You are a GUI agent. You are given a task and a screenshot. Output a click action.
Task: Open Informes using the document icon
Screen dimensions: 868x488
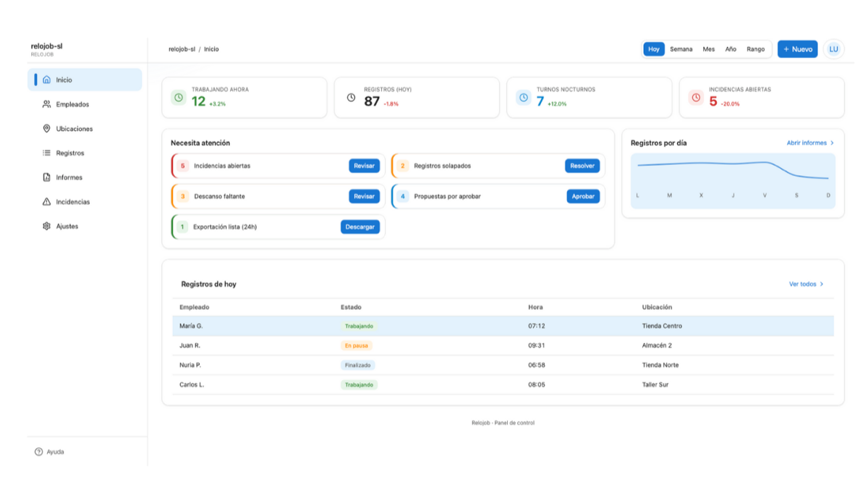tap(47, 177)
